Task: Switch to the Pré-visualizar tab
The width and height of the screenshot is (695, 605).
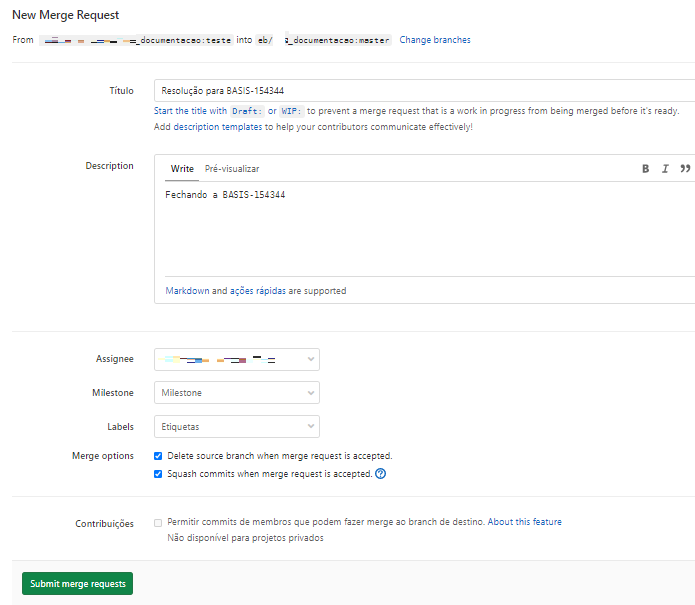Action: tap(232, 169)
